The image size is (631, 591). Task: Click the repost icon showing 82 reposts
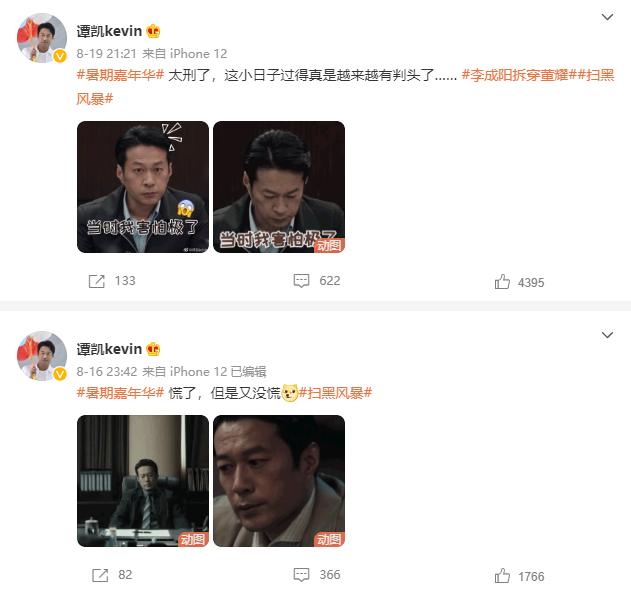pos(100,575)
